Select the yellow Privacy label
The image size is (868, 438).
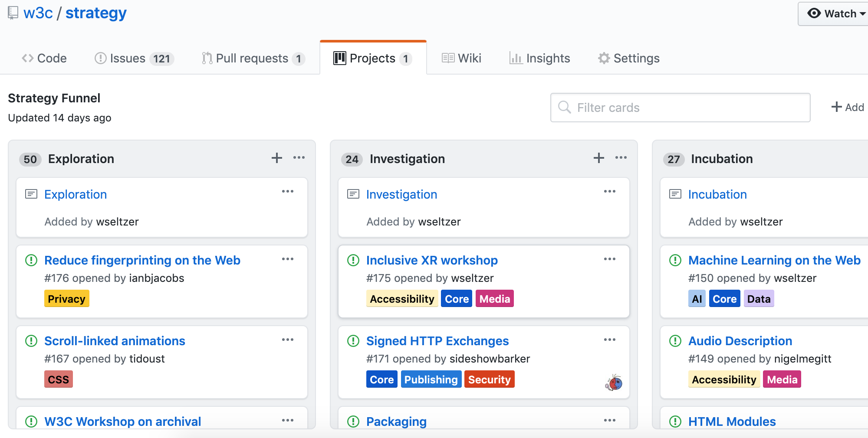click(67, 299)
